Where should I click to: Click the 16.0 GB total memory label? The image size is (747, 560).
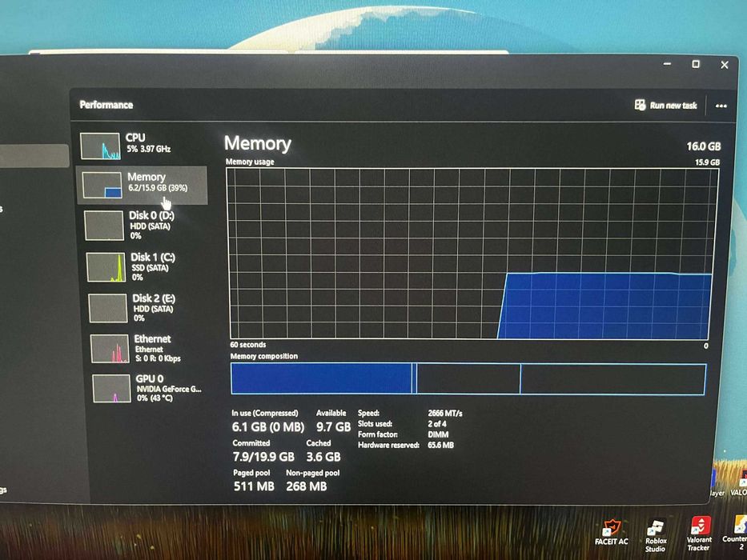703,146
